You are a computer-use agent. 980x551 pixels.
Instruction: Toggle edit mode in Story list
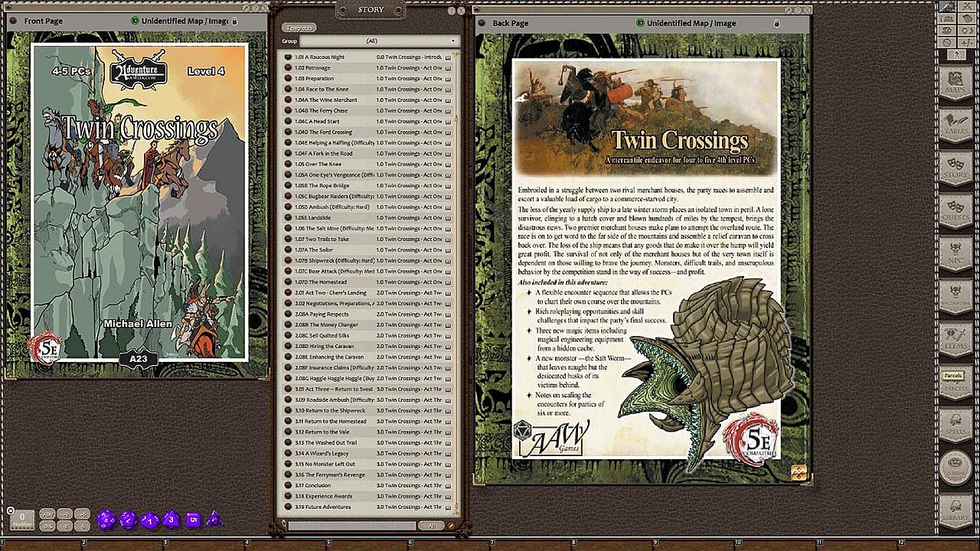click(x=452, y=526)
